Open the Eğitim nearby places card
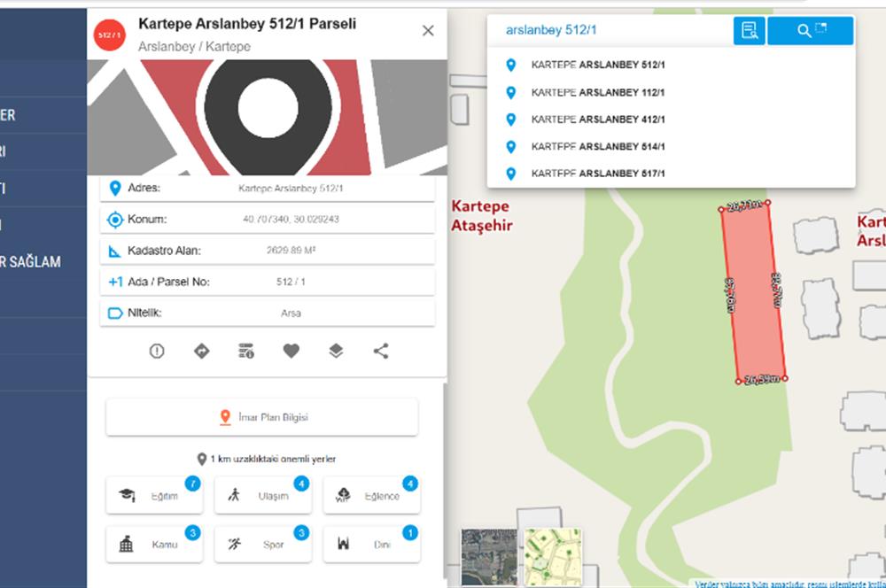 point(154,495)
